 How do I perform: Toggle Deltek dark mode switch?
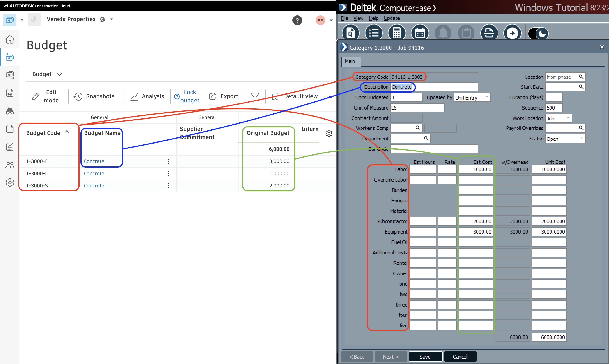[x=538, y=33]
